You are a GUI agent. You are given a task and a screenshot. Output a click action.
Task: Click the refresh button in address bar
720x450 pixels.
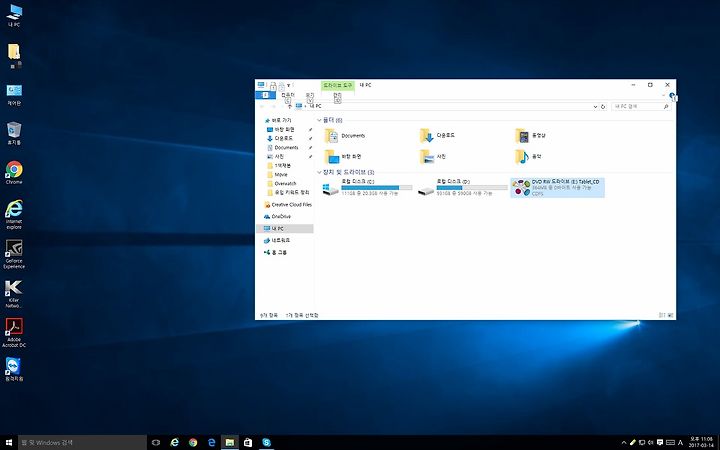[x=603, y=107]
